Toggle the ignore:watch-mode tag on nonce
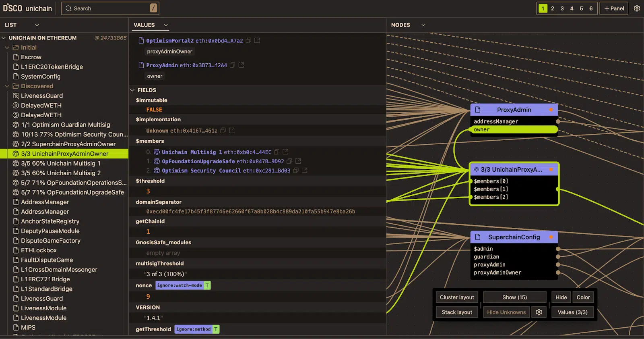This screenshot has width=644, height=339. (180, 285)
